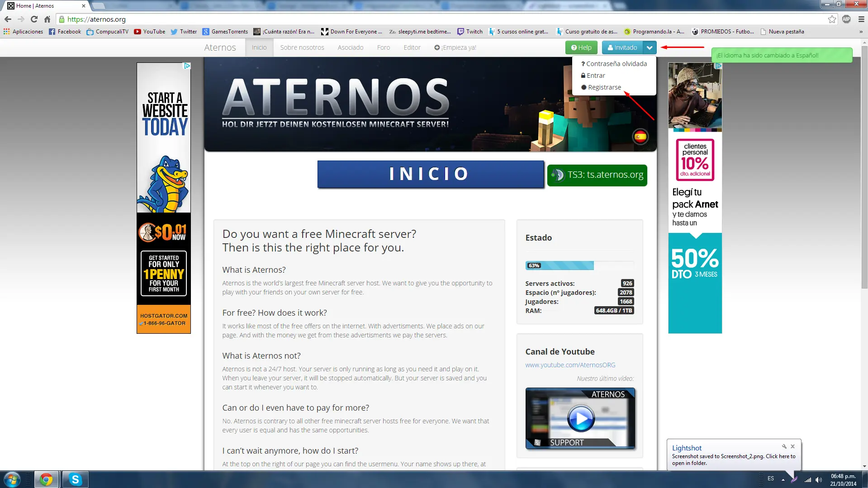Close the Lightshot notification
This screenshot has height=488, width=868.
(792, 446)
